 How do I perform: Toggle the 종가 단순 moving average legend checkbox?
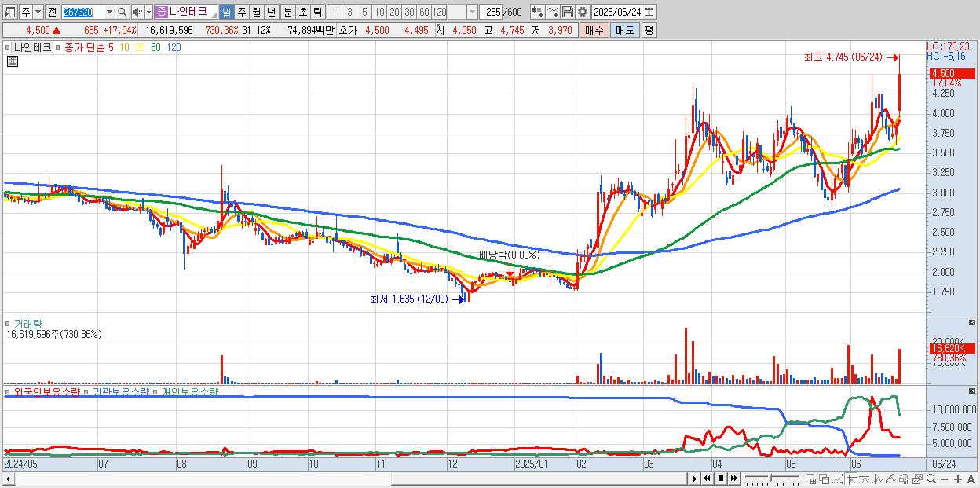point(59,47)
